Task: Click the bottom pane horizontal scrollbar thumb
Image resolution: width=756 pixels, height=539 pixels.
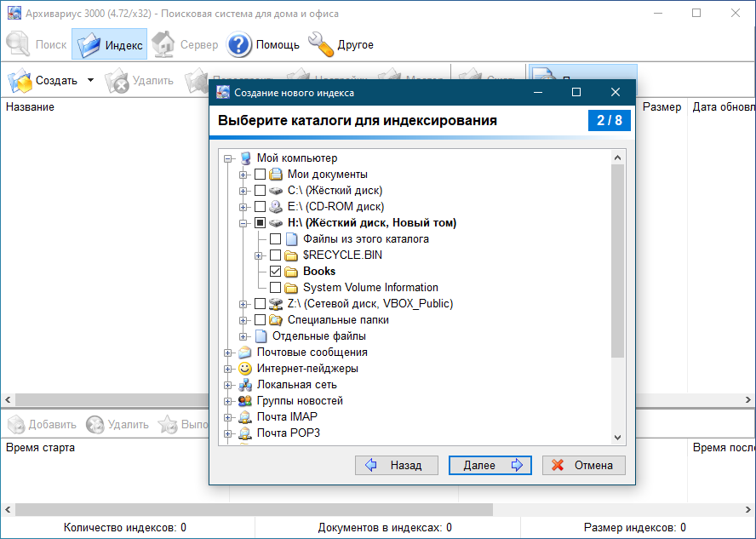Action: pyautogui.click(x=254, y=509)
